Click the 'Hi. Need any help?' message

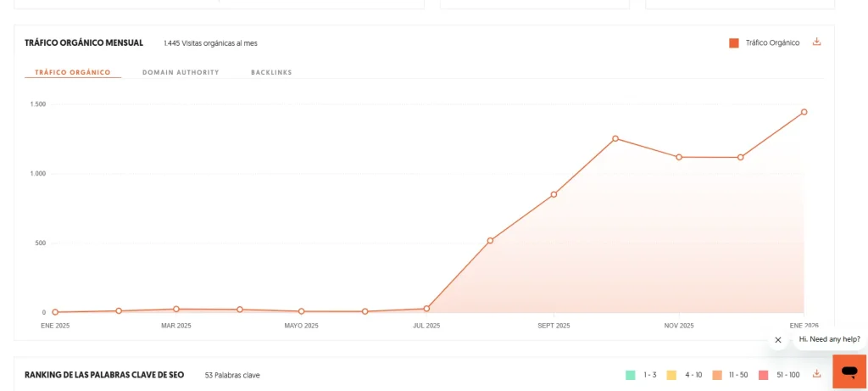(828, 339)
